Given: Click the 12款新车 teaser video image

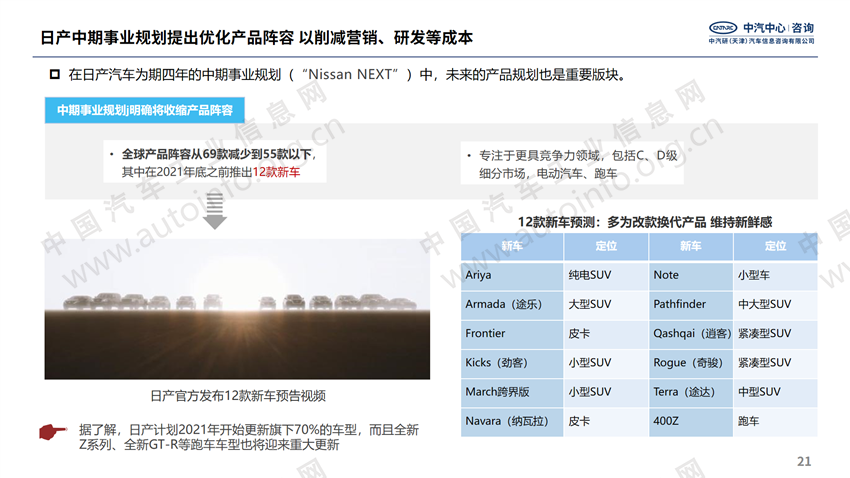Looking at the screenshot, I should (x=237, y=309).
